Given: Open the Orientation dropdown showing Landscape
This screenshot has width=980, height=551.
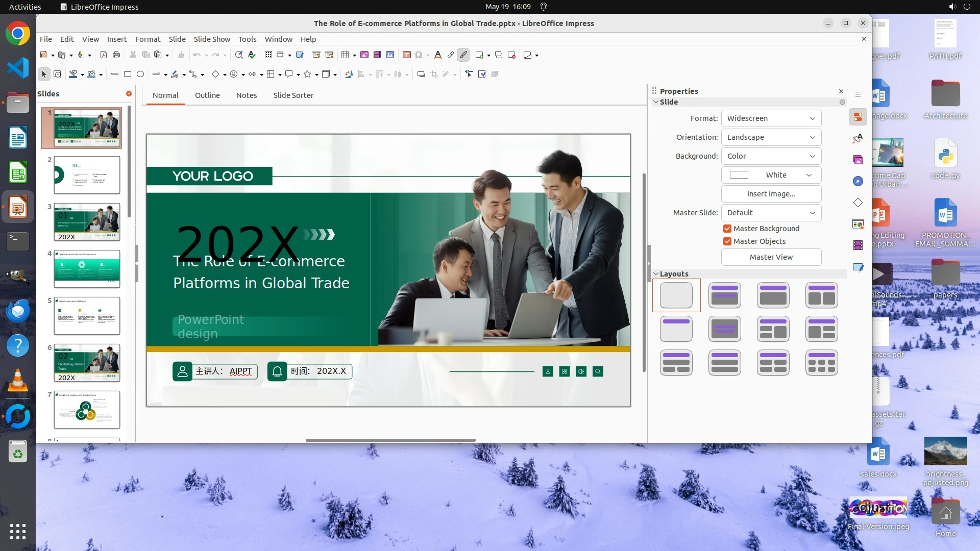Looking at the screenshot, I should pyautogui.click(x=771, y=137).
